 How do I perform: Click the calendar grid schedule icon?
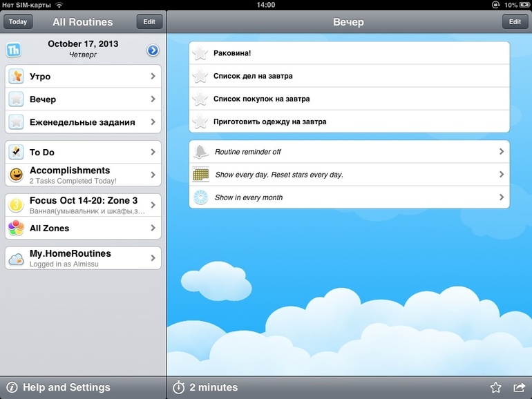[200, 174]
